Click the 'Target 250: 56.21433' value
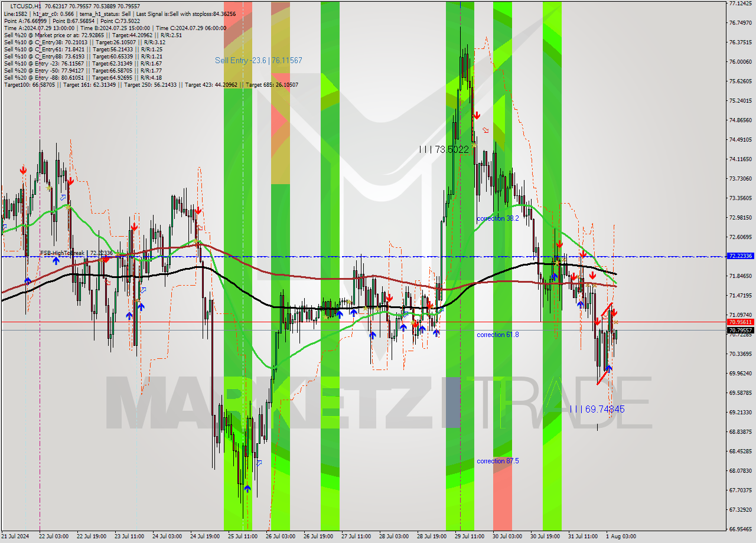Image resolution: width=756 pixels, height=543 pixels. coord(151,84)
